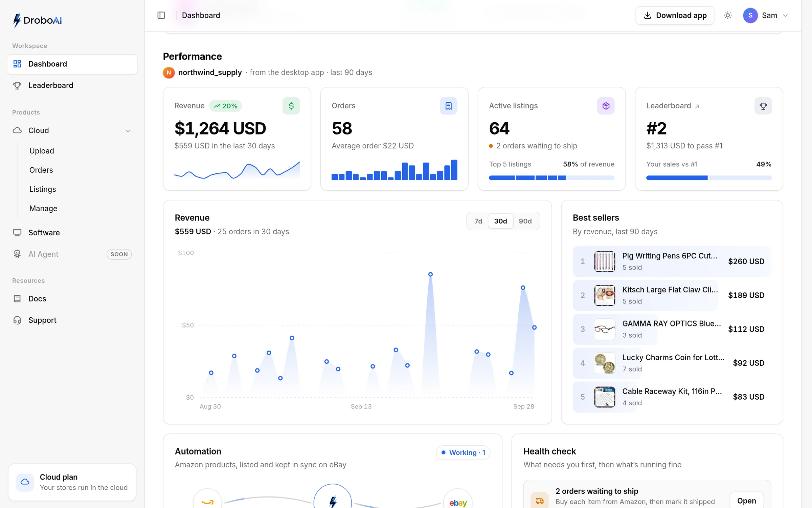The height and width of the screenshot is (508, 812).
Task: Open the Cloud plan card
Action: pos(72,482)
